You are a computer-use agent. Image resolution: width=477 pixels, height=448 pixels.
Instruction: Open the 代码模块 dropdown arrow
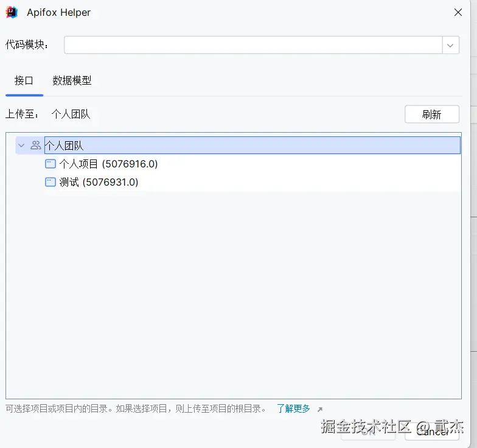pyautogui.click(x=450, y=45)
